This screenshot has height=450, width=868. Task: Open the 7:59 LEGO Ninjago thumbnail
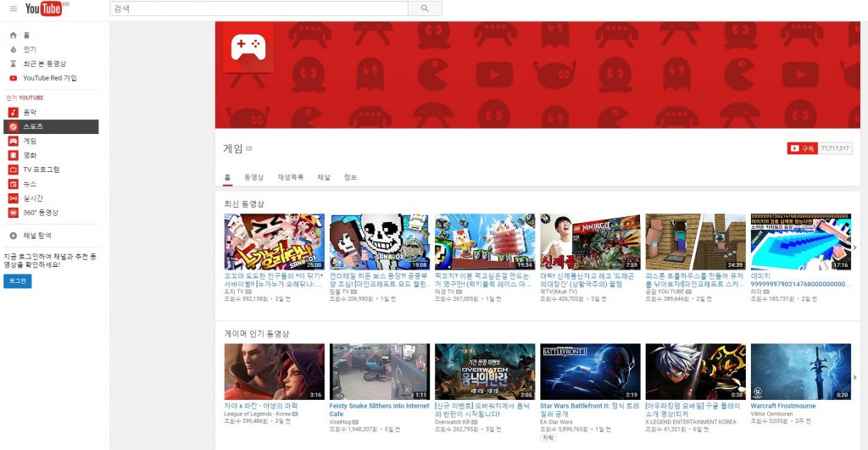(590, 242)
